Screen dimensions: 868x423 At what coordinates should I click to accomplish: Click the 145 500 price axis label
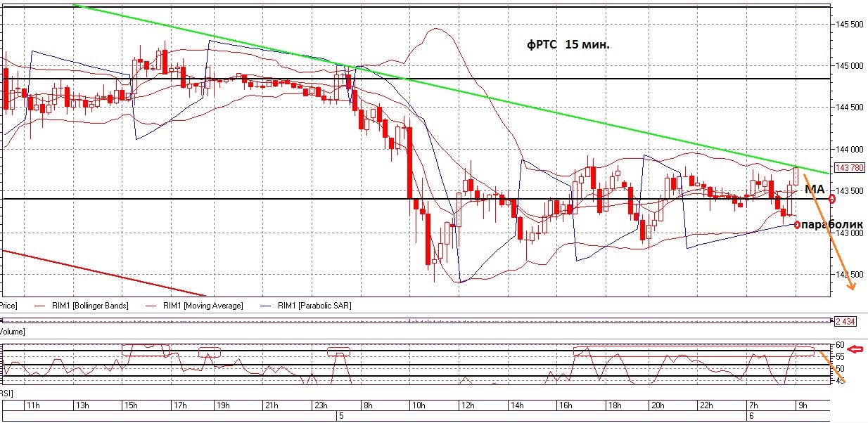point(850,25)
